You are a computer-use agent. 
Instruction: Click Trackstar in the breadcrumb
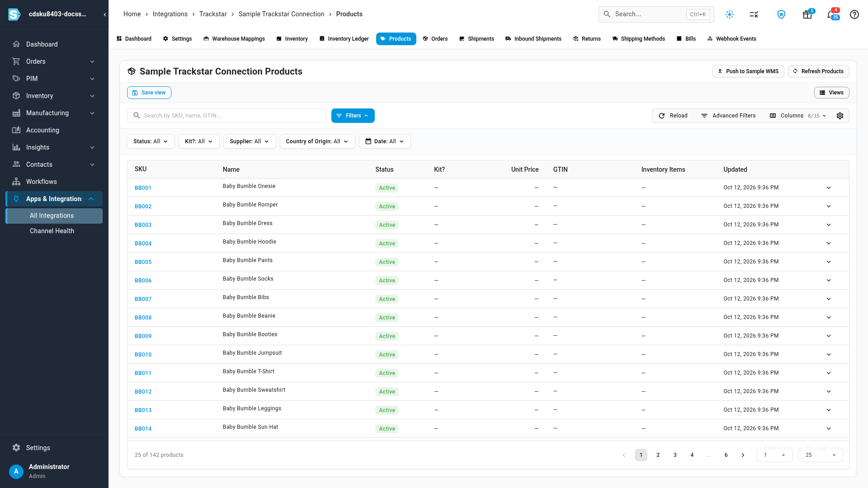click(x=213, y=14)
